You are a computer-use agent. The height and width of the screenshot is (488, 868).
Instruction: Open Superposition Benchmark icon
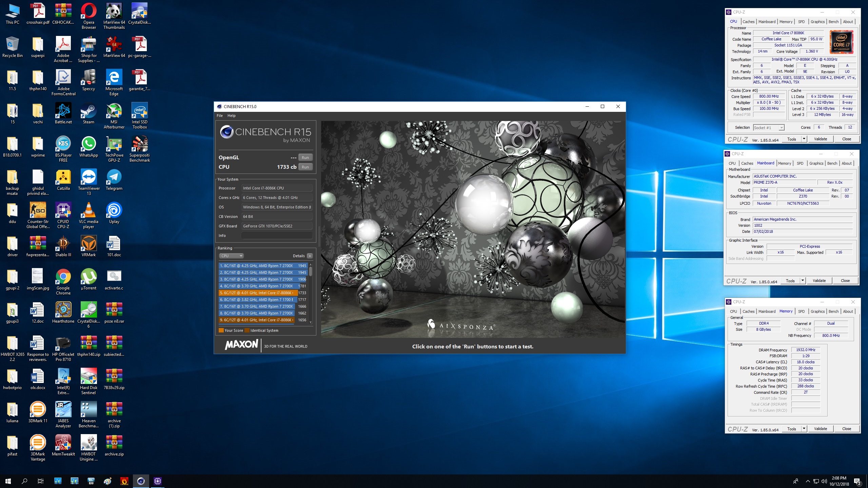pyautogui.click(x=140, y=149)
